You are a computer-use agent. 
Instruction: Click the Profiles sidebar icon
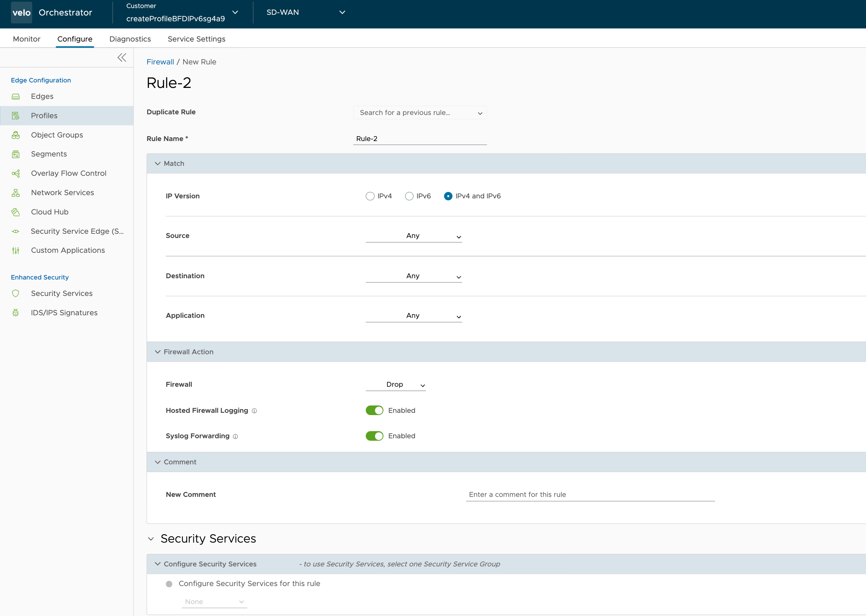[x=15, y=116]
